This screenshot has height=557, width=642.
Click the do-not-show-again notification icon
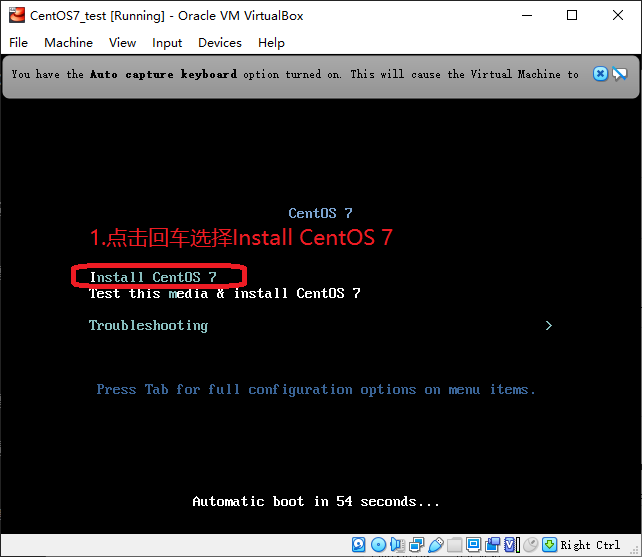click(x=619, y=74)
